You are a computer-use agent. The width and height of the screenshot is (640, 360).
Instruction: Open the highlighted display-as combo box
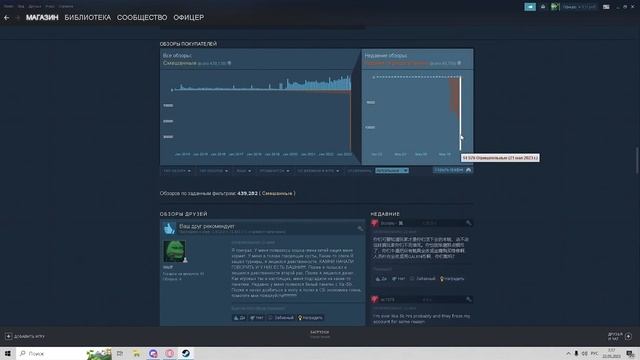click(392, 171)
